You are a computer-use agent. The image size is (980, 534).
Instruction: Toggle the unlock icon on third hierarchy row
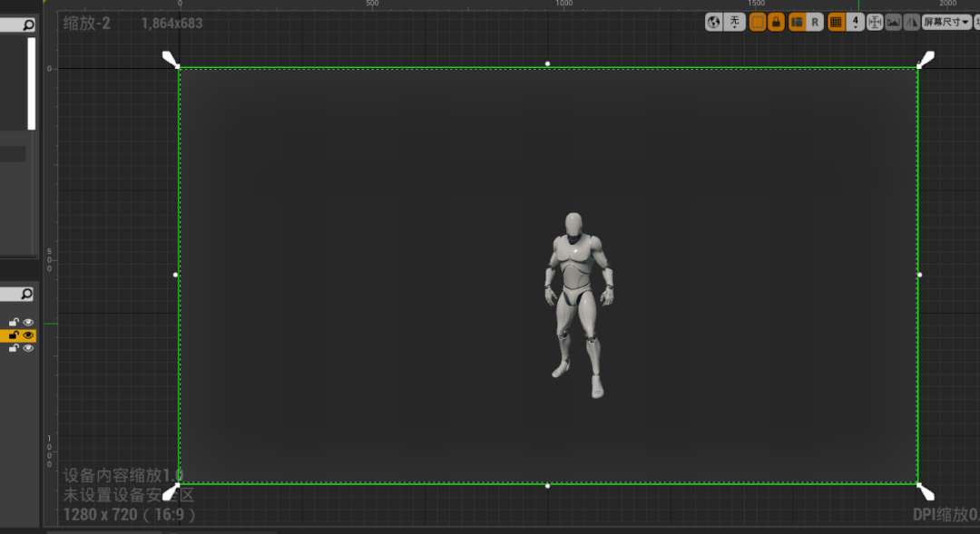(x=14, y=348)
